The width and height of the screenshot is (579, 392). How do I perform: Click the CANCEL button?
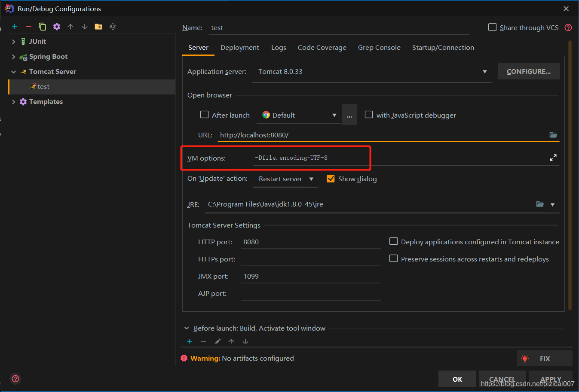502,379
